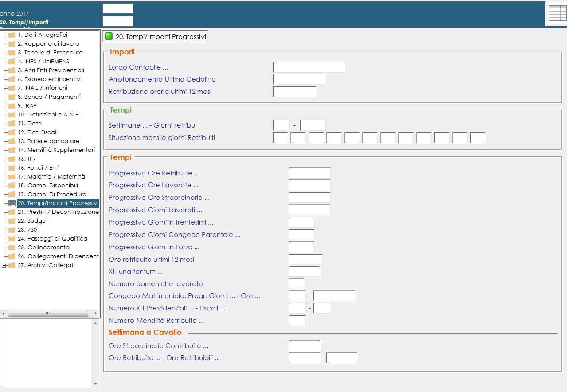Image resolution: width=567 pixels, height=392 pixels.
Task: Open 8. Banca / Pagamenti section
Action: pos(49,97)
